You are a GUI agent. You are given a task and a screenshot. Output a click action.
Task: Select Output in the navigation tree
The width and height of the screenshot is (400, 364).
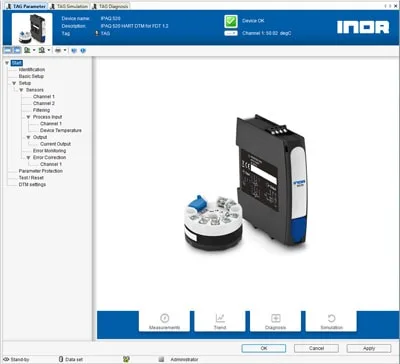click(40, 137)
